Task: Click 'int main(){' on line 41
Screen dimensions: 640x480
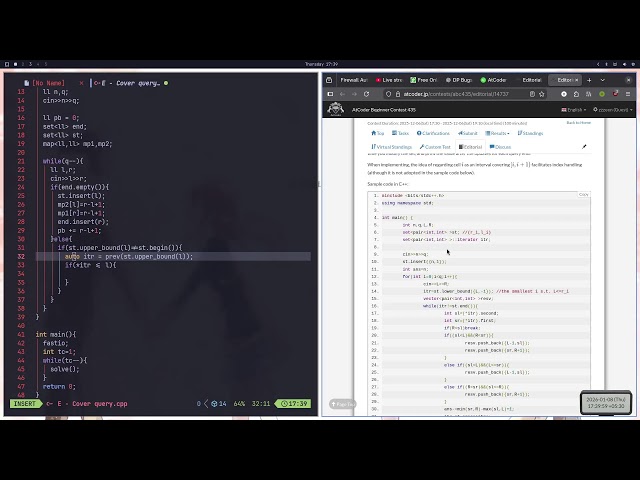Action: tap(56, 334)
